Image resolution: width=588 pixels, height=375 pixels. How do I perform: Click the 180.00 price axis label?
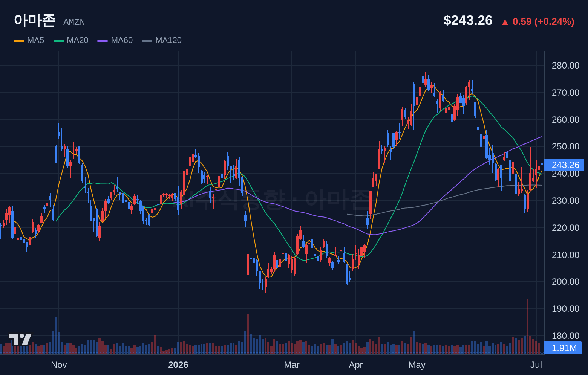(x=565, y=336)
